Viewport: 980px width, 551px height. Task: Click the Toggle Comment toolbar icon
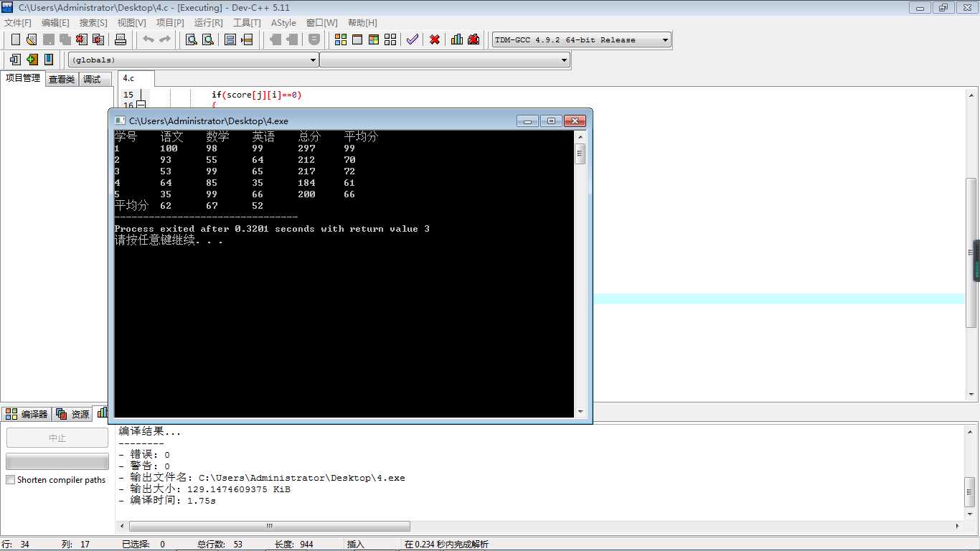pos(314,39)
